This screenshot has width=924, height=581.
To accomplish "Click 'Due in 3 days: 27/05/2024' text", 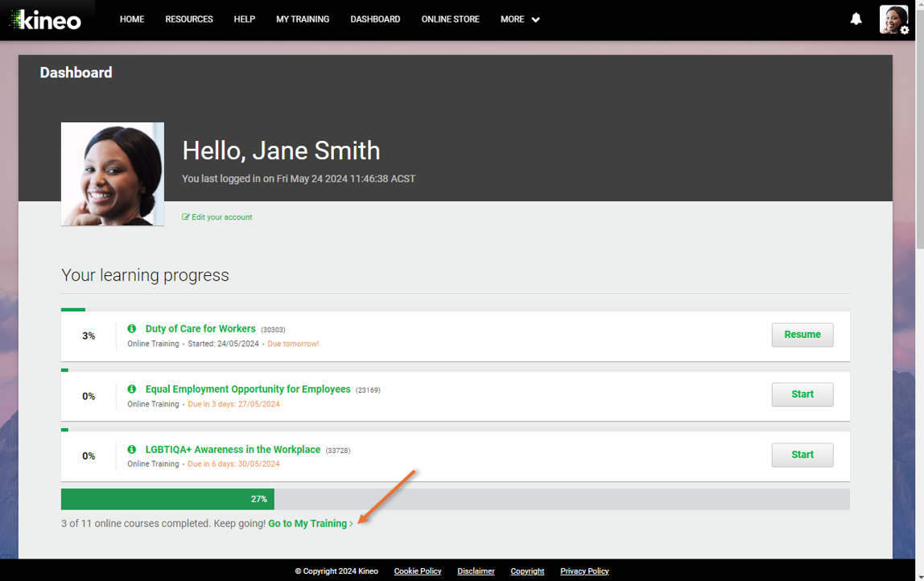I will [233, 404].
